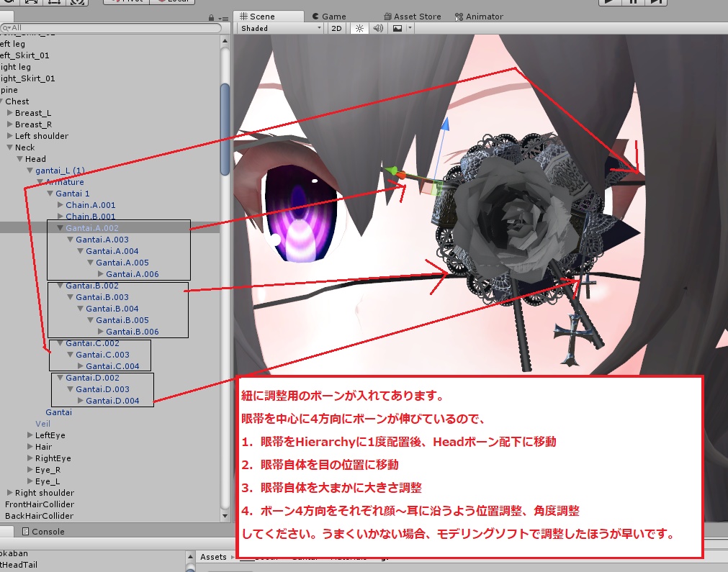
Task: Open the effects dropdown arrow next to image icon
Action: [x=410, y=28]
